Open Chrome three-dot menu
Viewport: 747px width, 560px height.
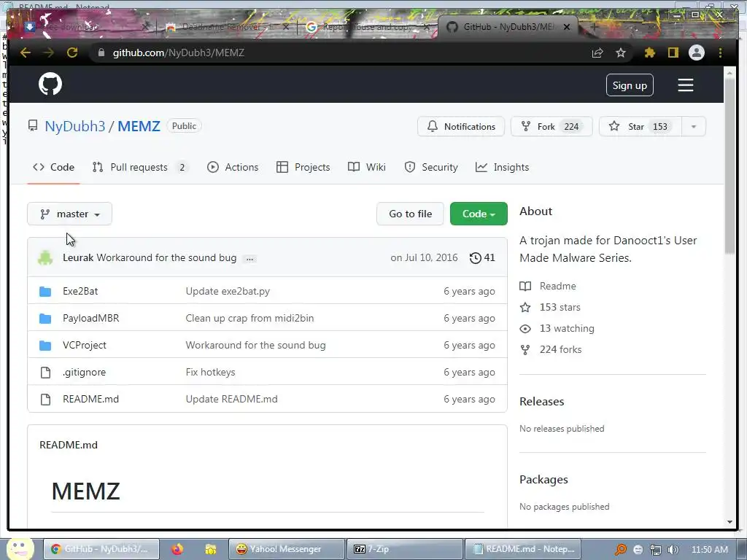(x=720, y=52)
